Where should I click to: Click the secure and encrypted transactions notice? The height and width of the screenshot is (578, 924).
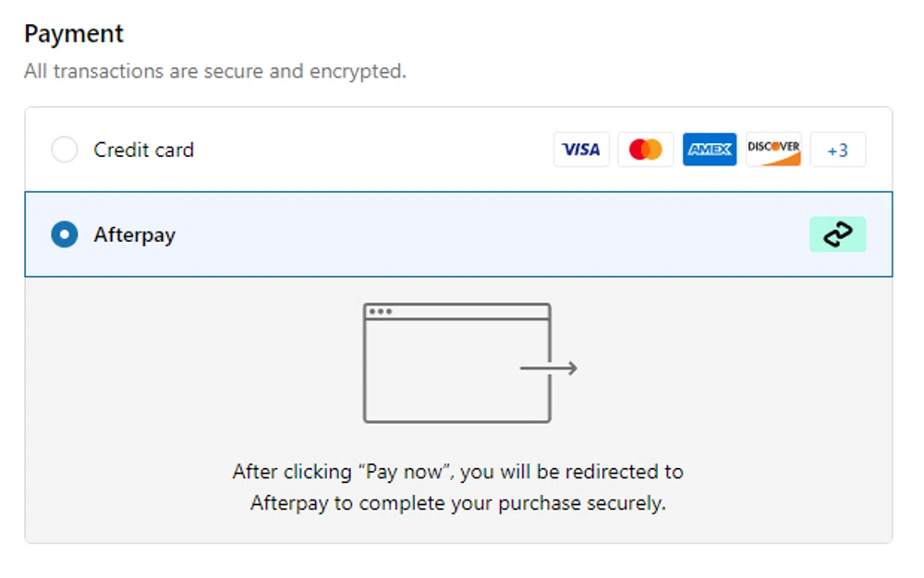214,71
